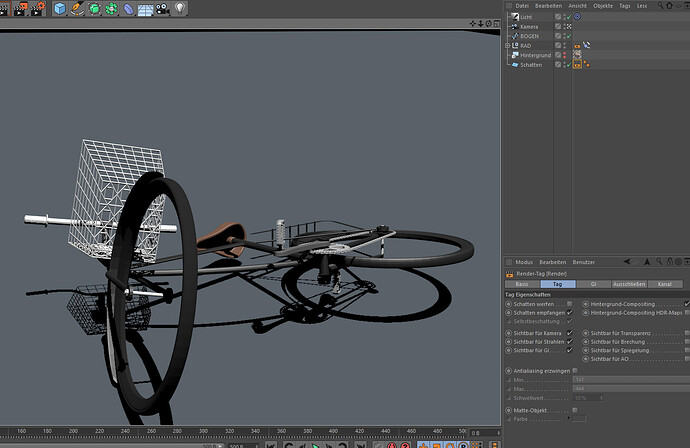Select the target tag on Licht row

[x=577, y=17]
